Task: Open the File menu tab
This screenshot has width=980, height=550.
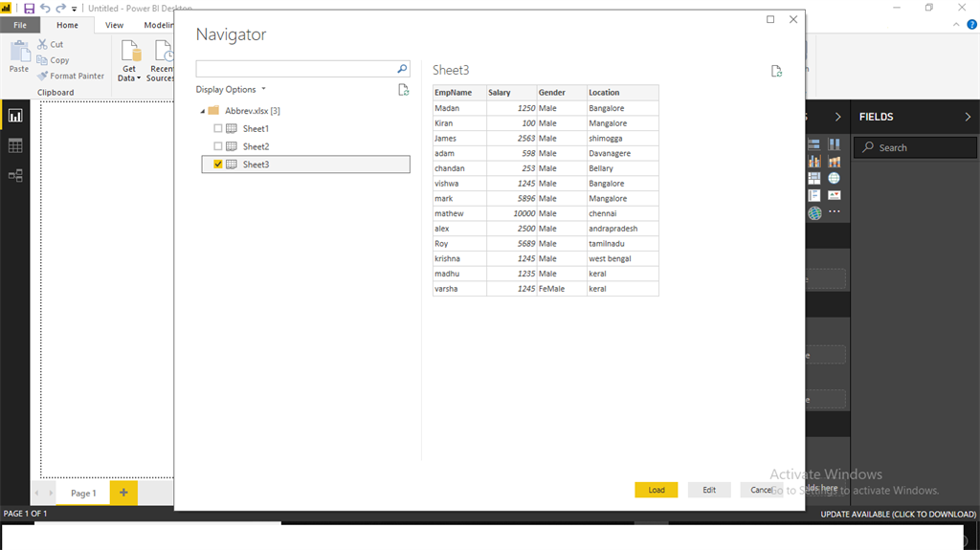Action: 20,25
